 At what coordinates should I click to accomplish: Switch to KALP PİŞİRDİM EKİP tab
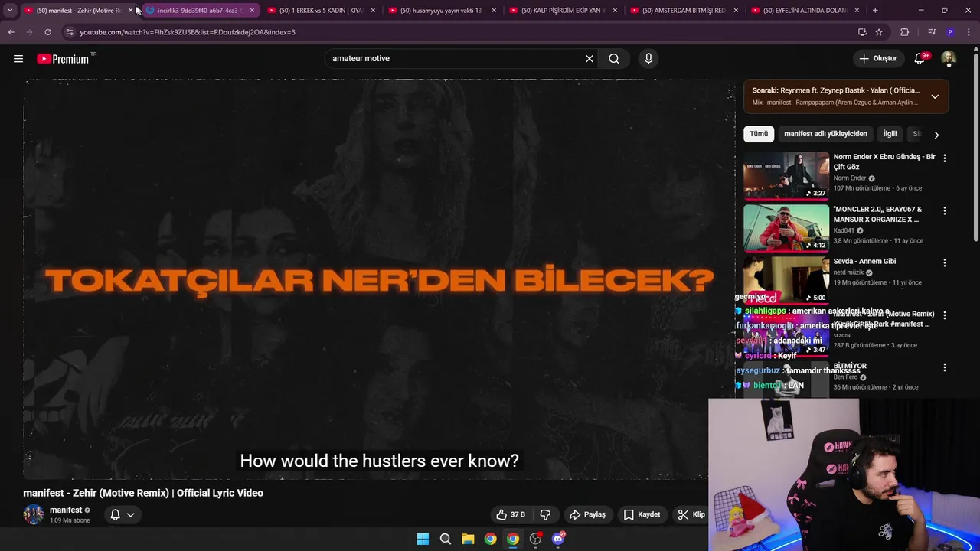point(563,11)
